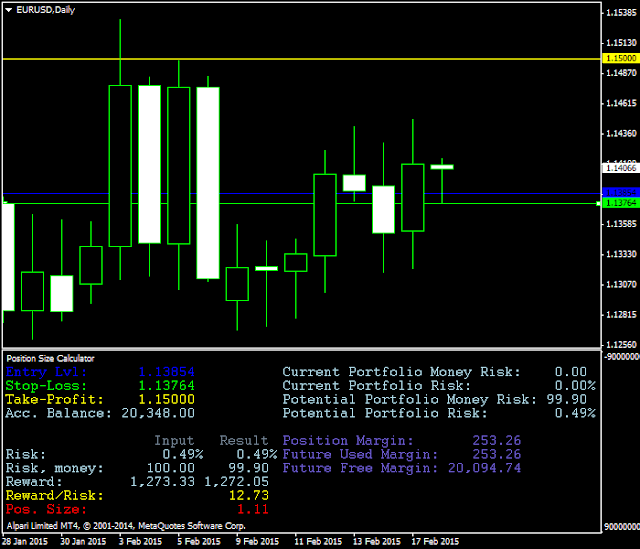
Task: Click the 1.13330 price scale label
Action: 621,254
